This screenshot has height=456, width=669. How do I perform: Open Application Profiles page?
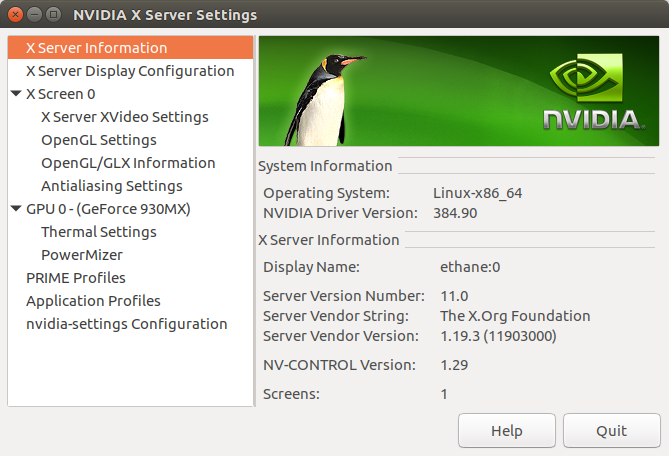point(93,301)
